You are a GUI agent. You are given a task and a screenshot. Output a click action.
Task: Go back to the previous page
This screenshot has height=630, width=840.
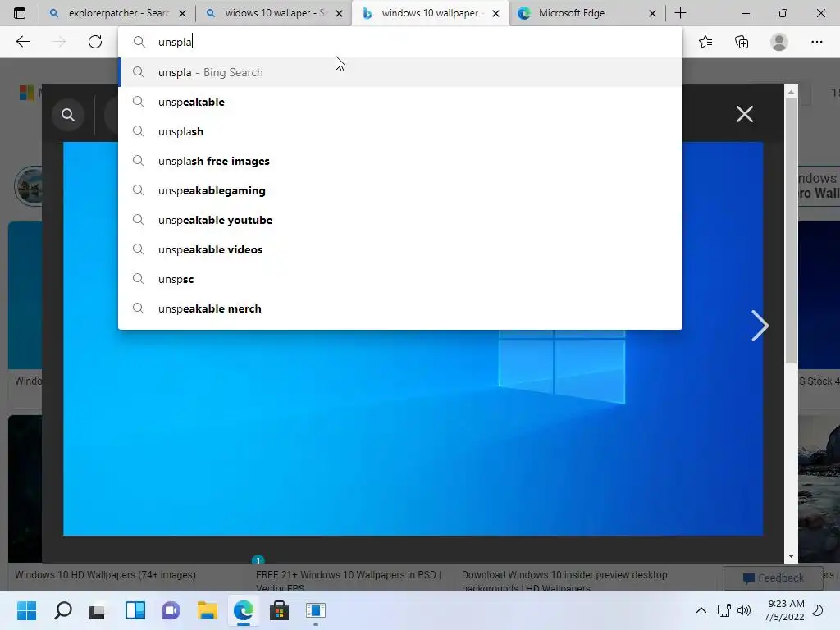[x=22, y=42]
